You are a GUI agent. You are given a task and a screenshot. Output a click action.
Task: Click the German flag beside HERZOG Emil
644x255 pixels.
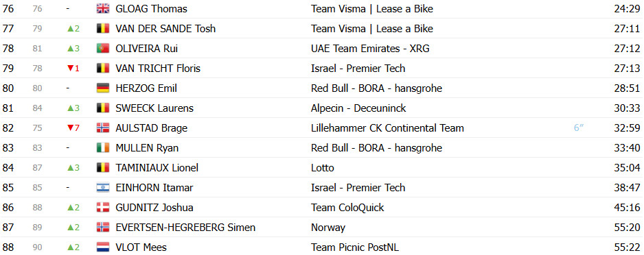(x=103, y=88)
